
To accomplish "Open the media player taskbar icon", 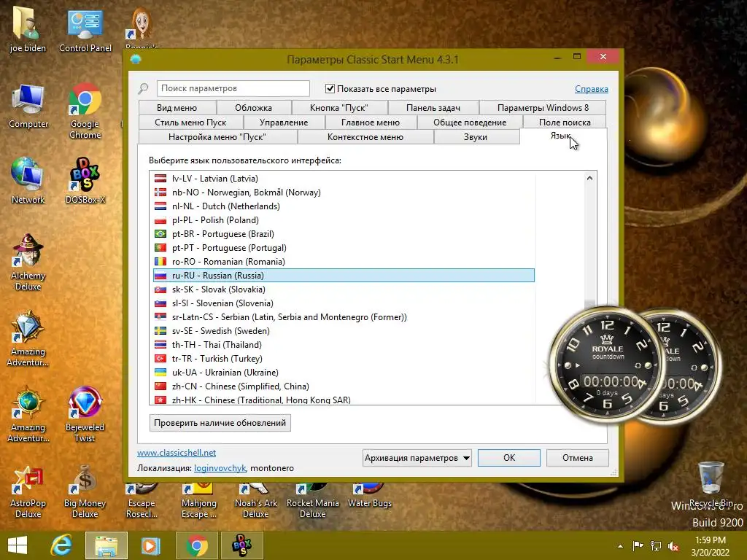I will (x=150, y=545).
